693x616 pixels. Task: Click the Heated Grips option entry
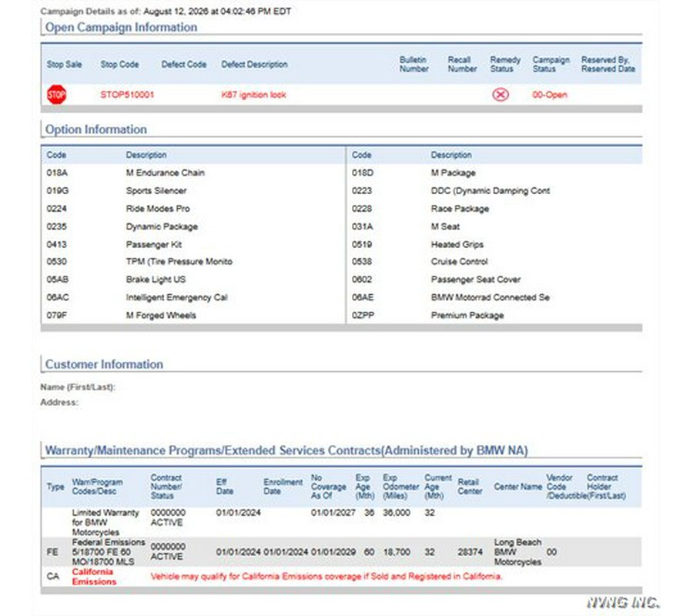[x=457, y=244]
